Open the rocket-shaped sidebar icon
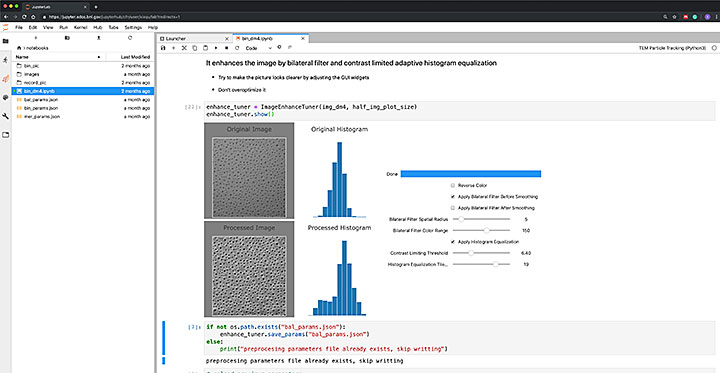Screen dimensions: 720x373 tap(6, 79)
